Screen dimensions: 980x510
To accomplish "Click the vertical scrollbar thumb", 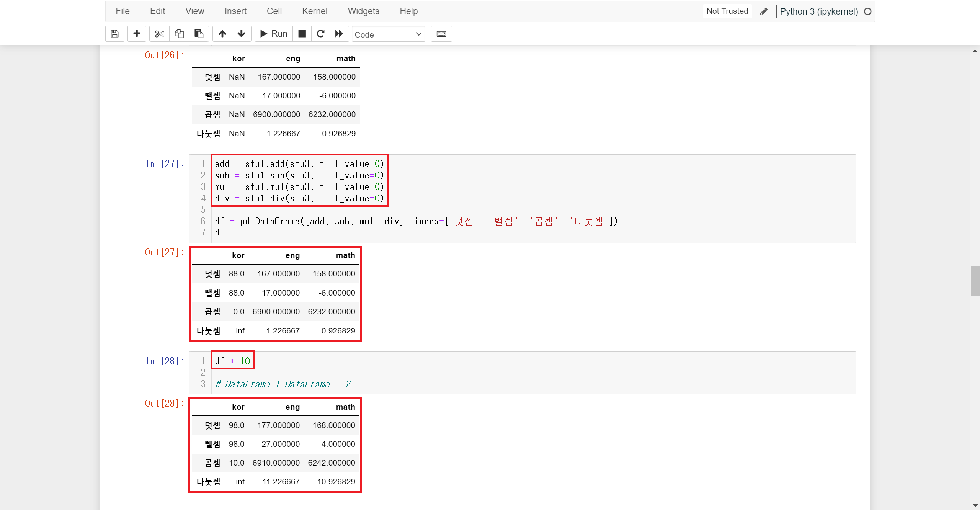I will click(x=975, y=281).
